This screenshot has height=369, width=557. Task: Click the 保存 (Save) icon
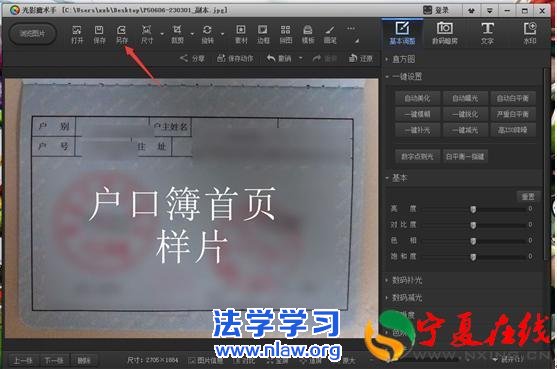pyautogui.click(x=99, y=34)
